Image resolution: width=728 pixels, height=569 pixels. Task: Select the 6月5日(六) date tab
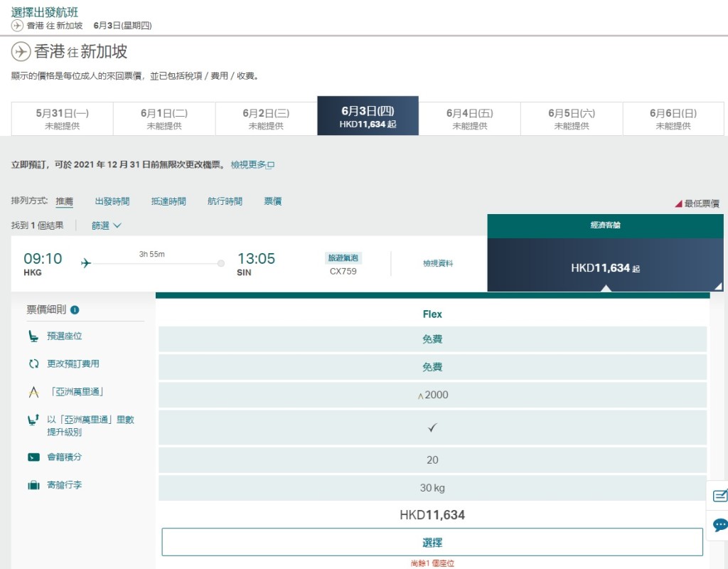572,119
